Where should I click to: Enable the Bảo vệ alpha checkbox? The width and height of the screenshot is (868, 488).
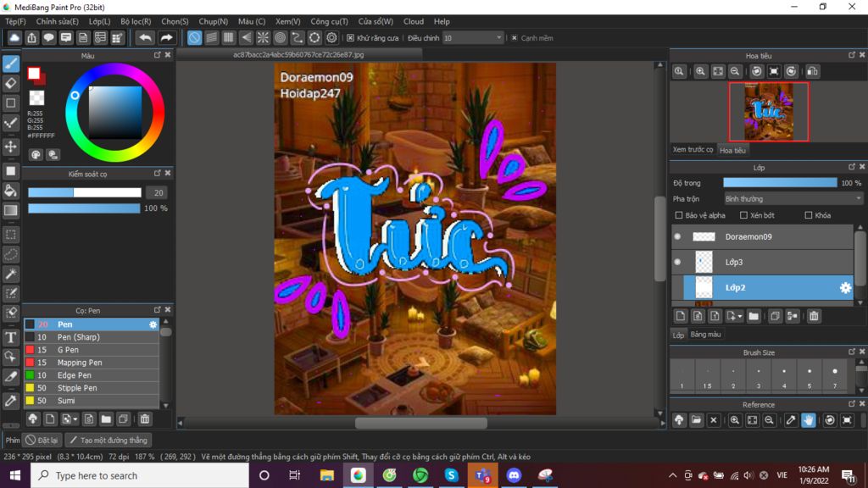click(x=679, y=215)
